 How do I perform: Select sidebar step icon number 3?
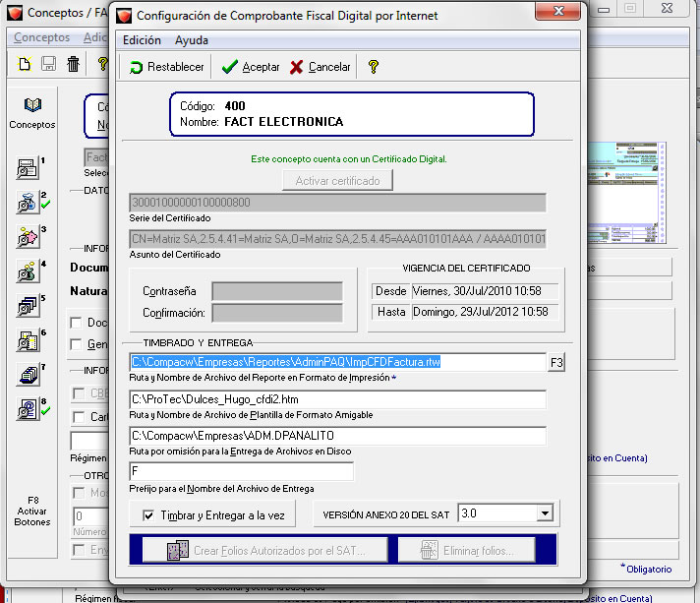coord(29,237)
